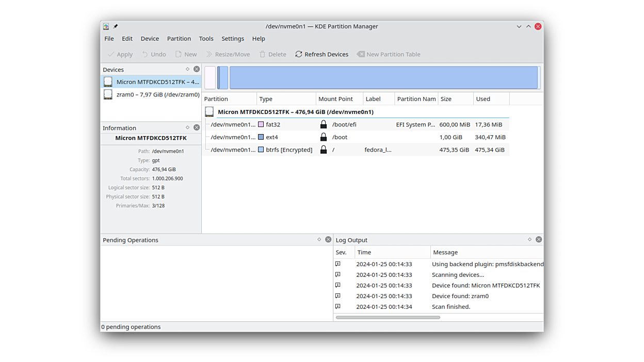Click the lock icon on btrfs row

(x=324, y=150)
